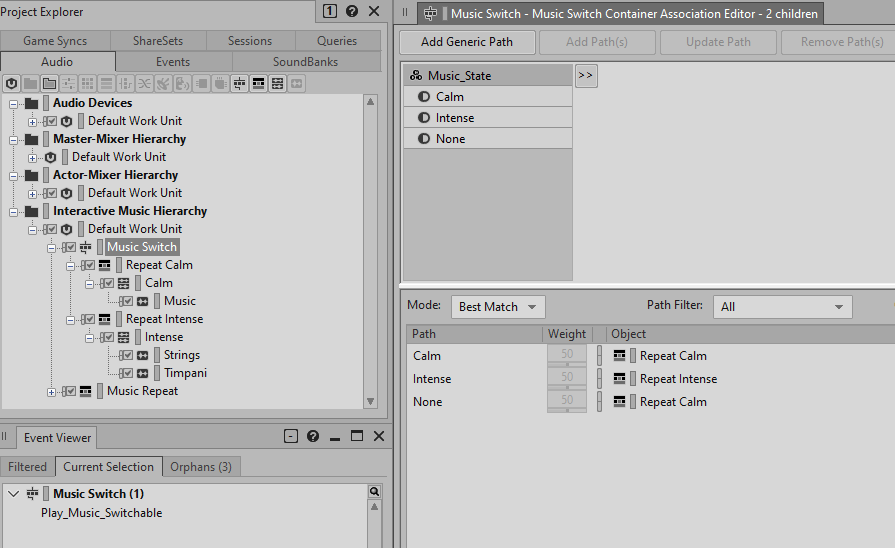Uncheck the Strings track inclusion checkbox

(x=126, y=355)
